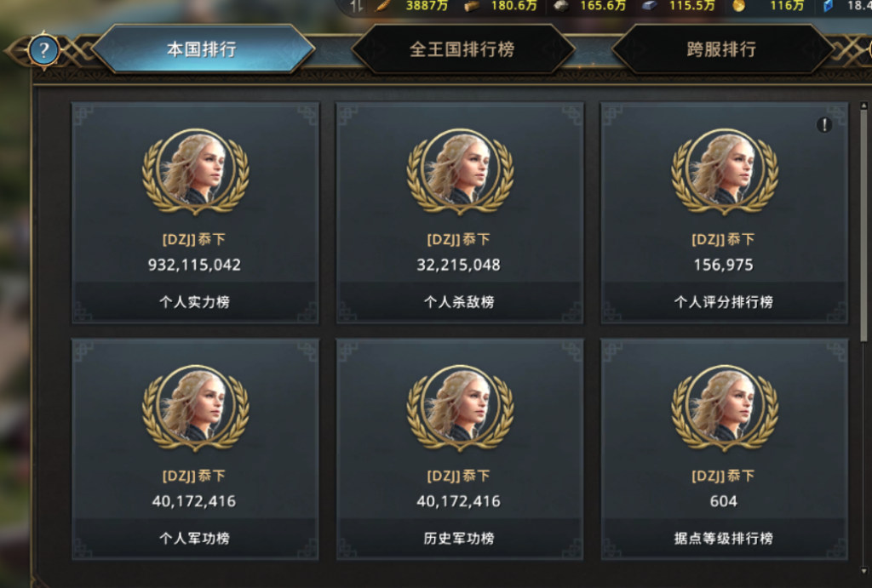Click the gold coin resource icon
This screenshot has height=588, width=872.
coord(738,6)
